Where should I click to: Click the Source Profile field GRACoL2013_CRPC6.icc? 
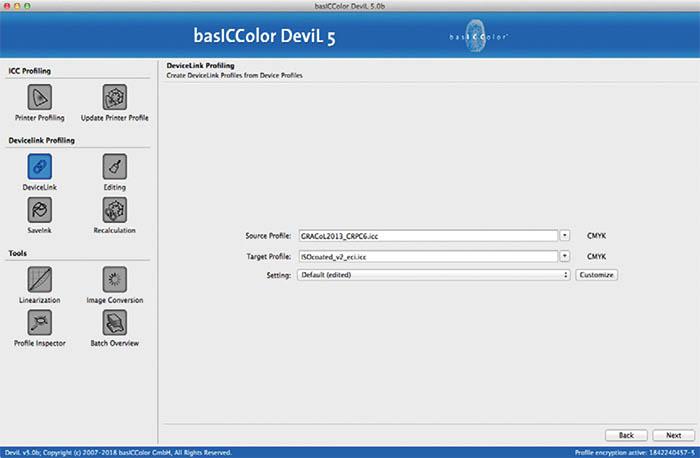(x=428, y=236)
